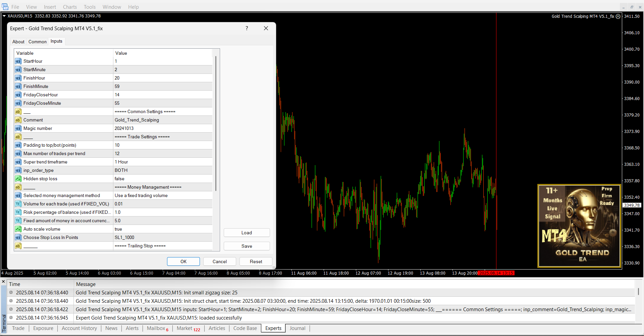Open the Super trend timeframe value dropdown
Viewport: 644px width, 336px height.
pos(163,162)
